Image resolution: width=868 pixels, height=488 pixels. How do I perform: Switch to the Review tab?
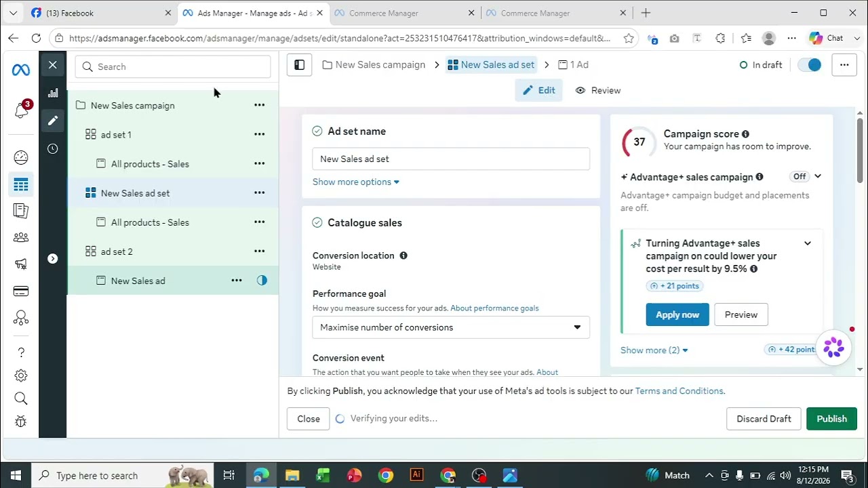coord(597,90)
